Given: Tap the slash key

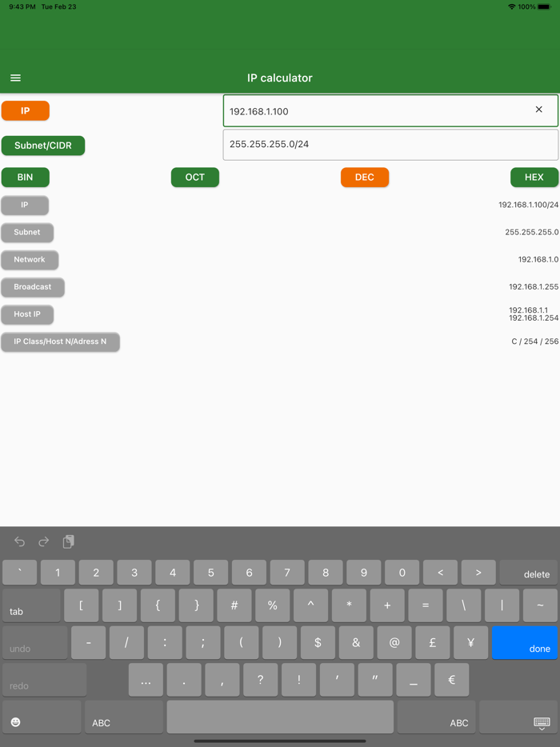Looking at the screenshot, I should (x=126, y=643).
